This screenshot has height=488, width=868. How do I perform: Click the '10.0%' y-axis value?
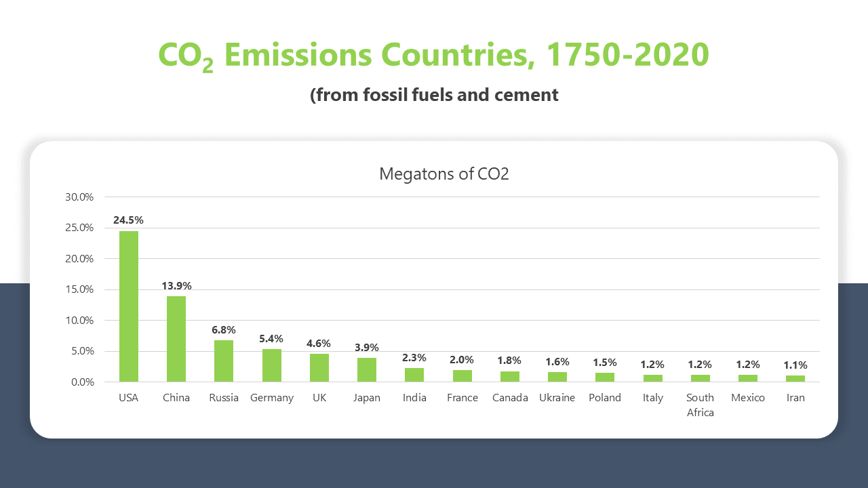click(79, 321)
